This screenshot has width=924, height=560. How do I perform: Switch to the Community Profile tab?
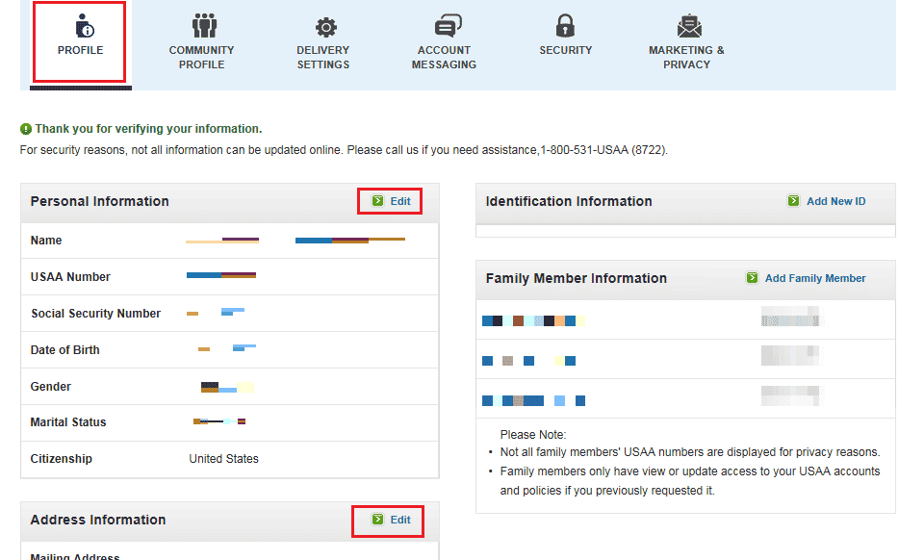[201, 41]
